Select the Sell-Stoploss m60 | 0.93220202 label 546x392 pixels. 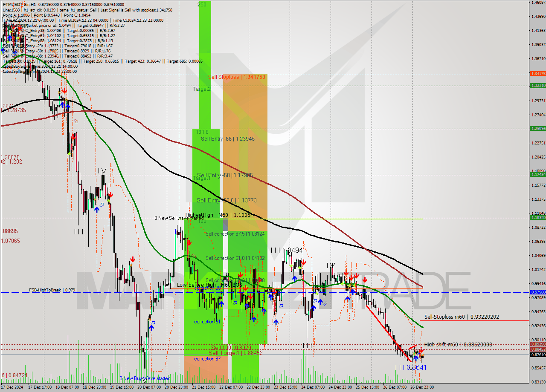462,317
